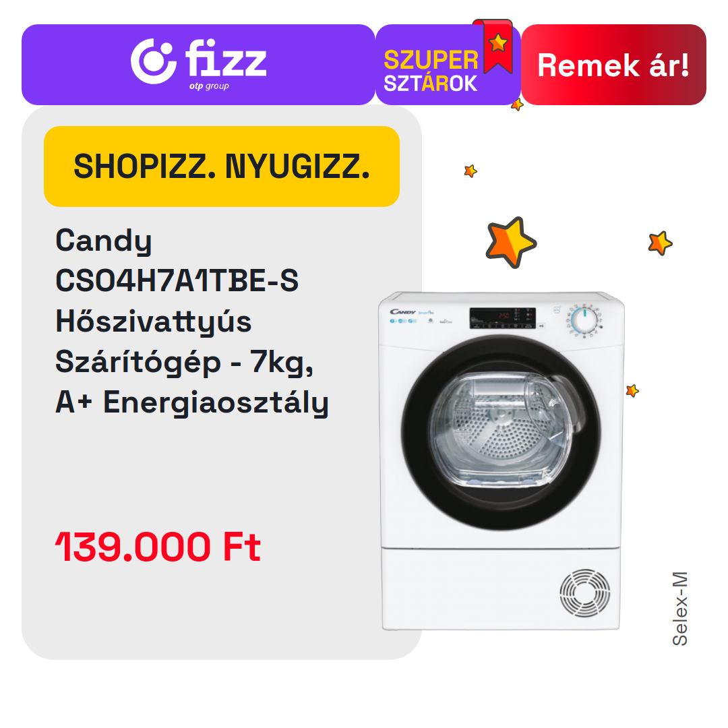Click the small star below Szuper Sztárok
Image resolution: width=728 pixels, height=728 pixels.
tap(471, 171)
